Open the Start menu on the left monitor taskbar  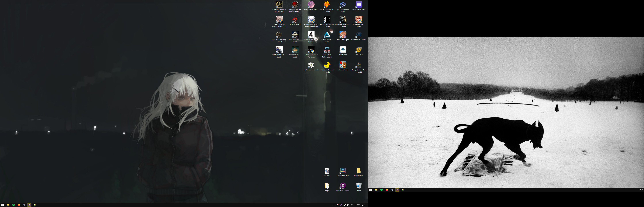click(3, 205)
